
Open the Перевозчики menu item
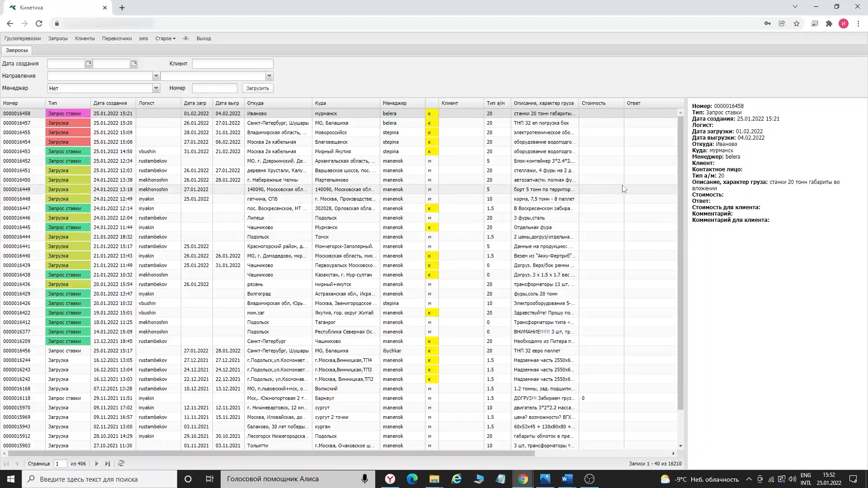click(x=117, y=38)
